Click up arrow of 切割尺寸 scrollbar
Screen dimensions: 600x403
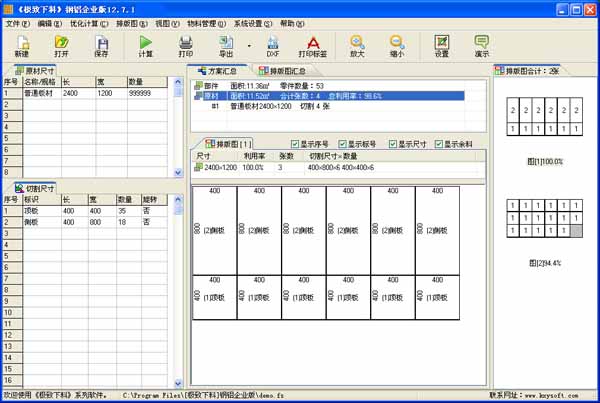[x=178, y=199]
